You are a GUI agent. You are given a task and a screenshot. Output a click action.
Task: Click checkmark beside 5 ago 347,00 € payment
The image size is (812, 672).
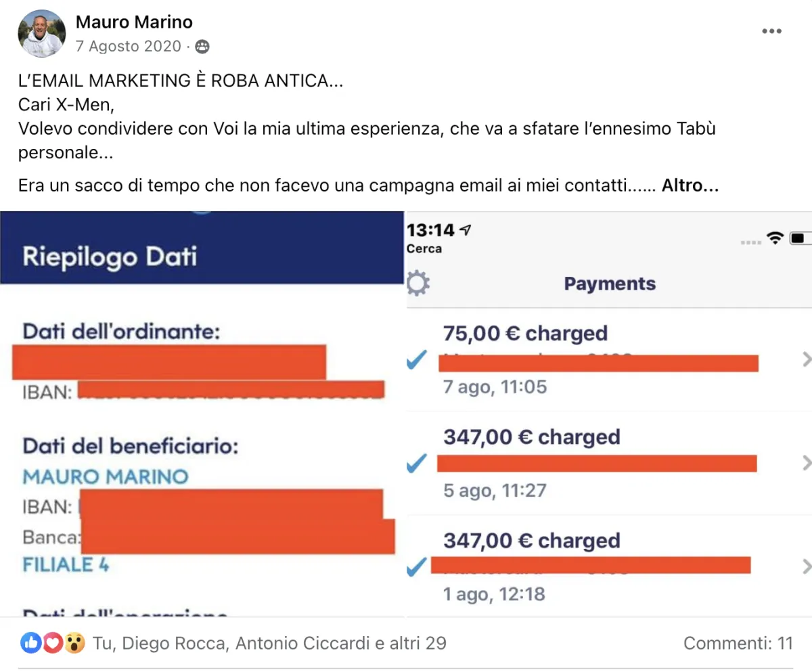click(x=417, y=464)
